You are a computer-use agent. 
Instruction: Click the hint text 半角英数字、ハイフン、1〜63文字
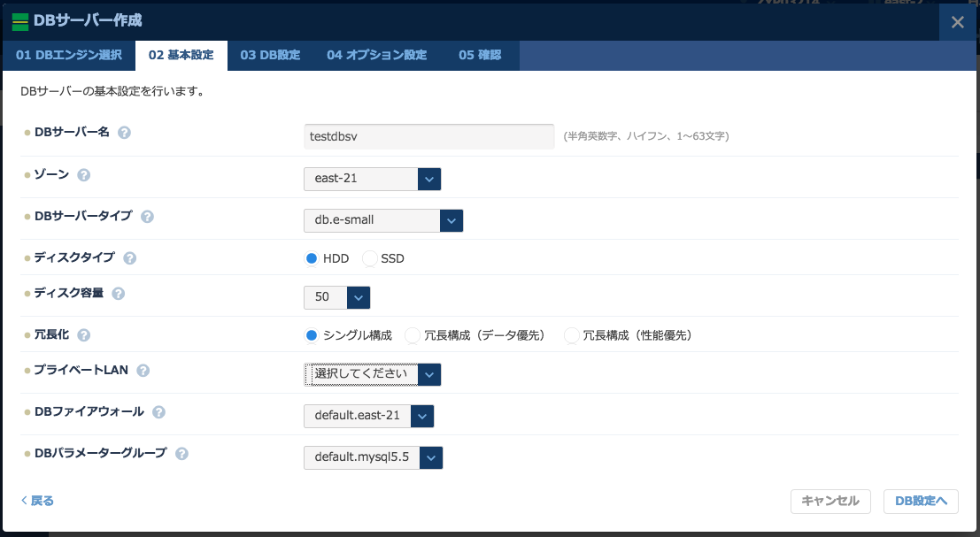(646, 136)
